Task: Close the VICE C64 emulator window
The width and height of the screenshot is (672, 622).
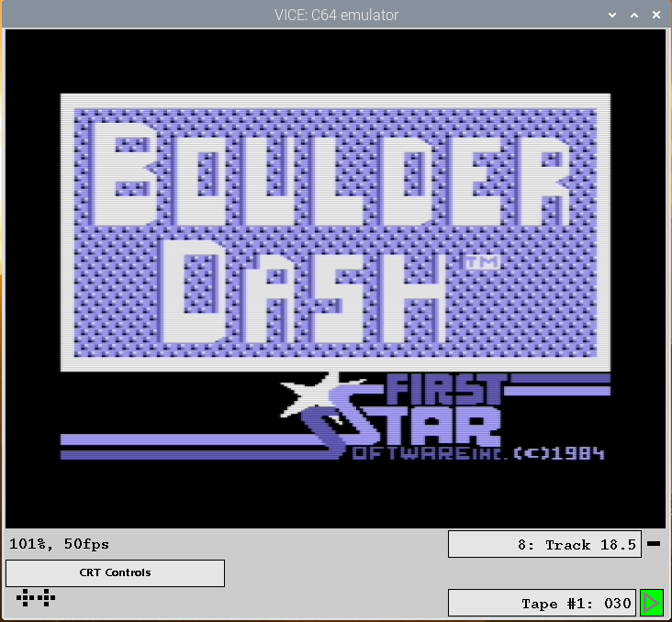Action: click(x=656, y=15)
